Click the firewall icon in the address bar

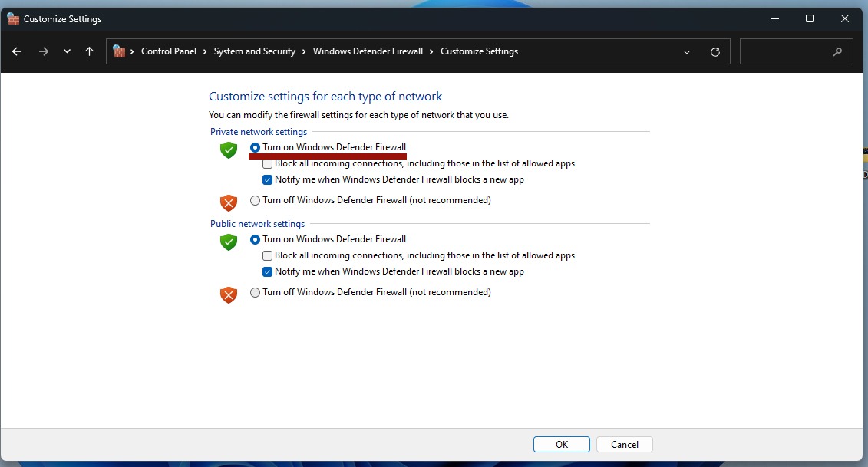click(120, 51)
